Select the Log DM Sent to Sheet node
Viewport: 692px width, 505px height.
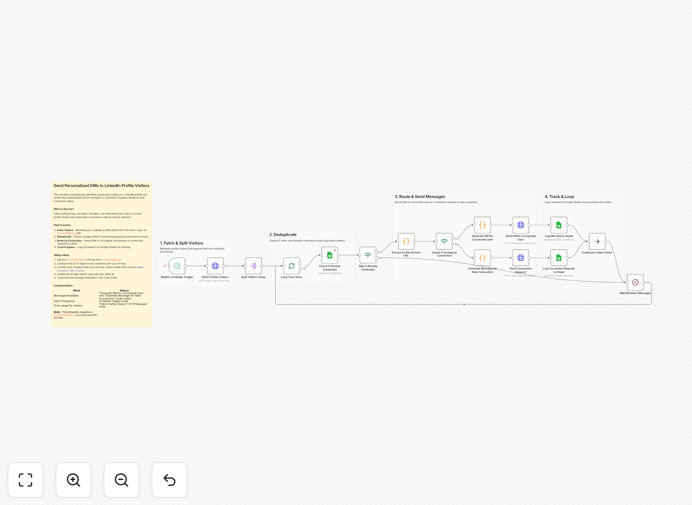(559, 225)
